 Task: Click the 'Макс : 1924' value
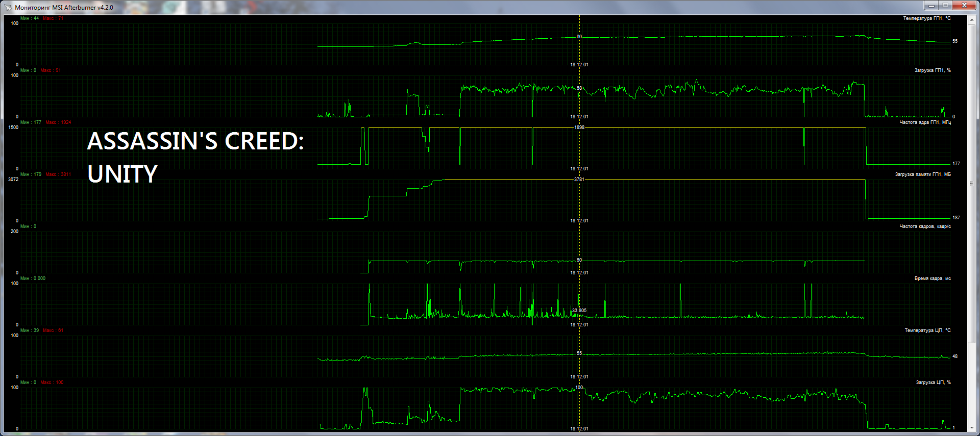pos(58,122)
